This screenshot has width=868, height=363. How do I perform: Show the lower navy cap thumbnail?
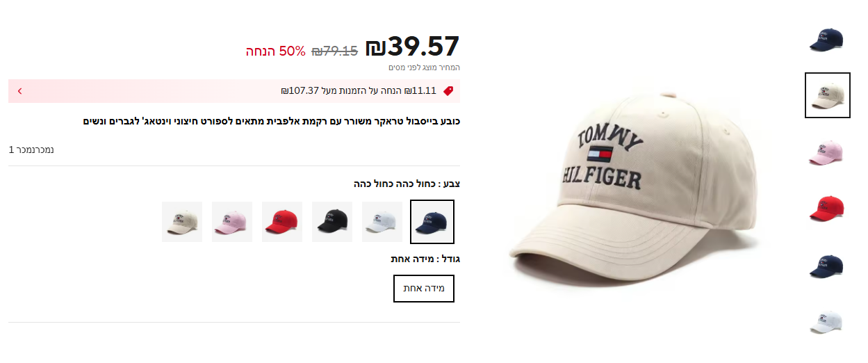[x=826, y=266]
